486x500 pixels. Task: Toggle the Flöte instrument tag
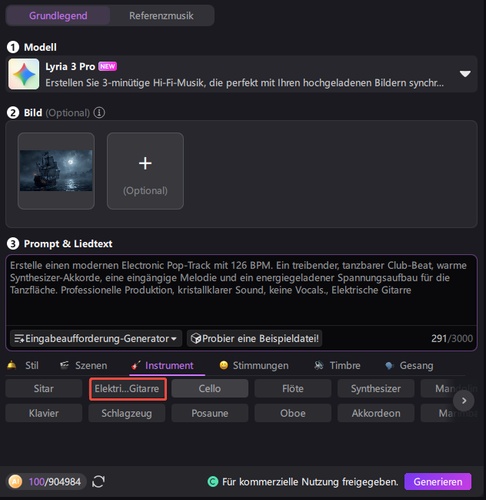click(x=293, y=389)
